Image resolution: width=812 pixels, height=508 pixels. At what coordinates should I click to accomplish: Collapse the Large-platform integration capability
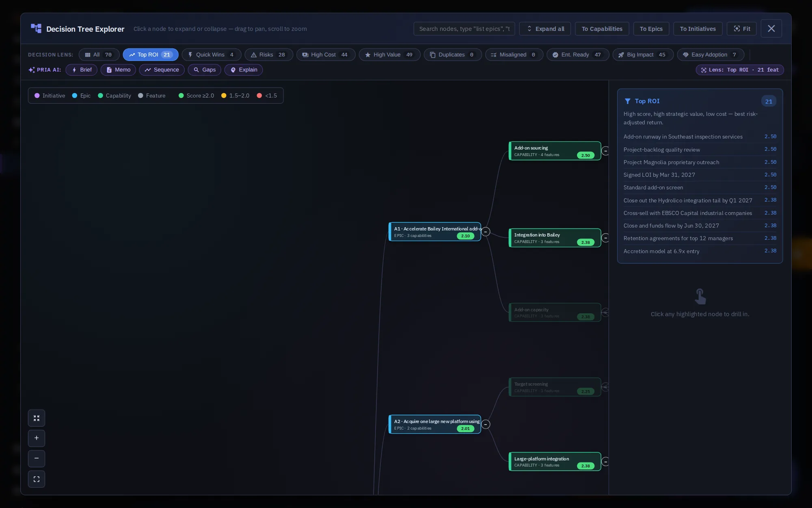click(x=605, y=462)
